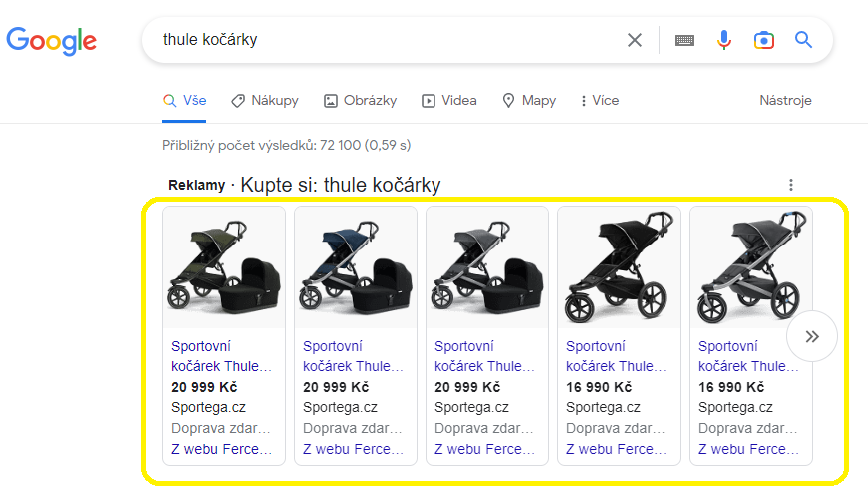Screen dimensions: 868x491
Task: Start voice search with the microphone icon
Action: (723, 40)
